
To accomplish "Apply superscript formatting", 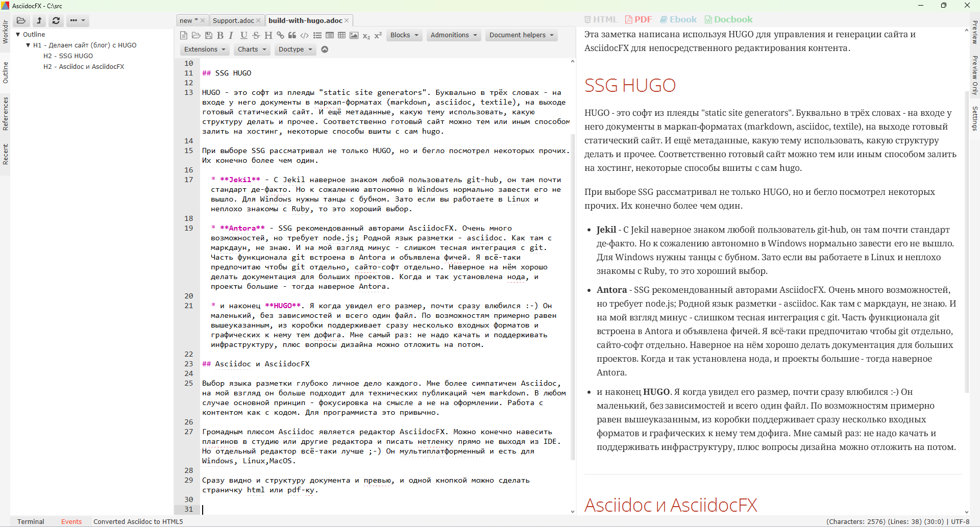I will [x=378, y=35].
